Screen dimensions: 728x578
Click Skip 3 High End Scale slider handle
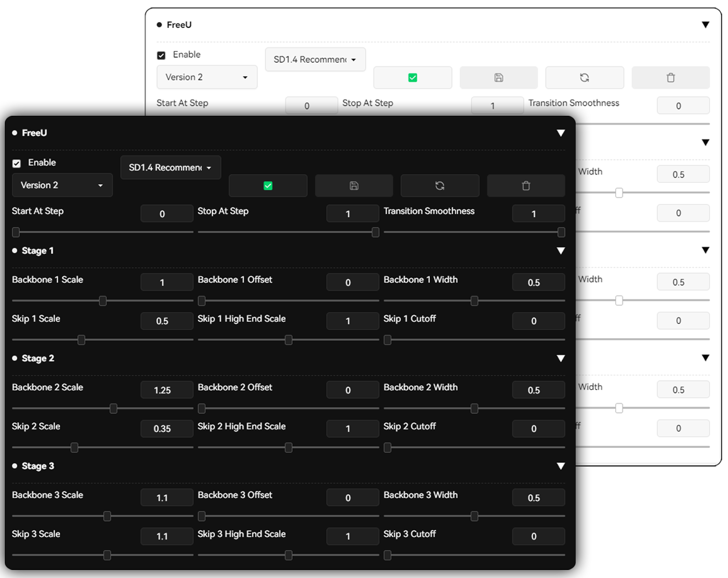coord(289,555)
